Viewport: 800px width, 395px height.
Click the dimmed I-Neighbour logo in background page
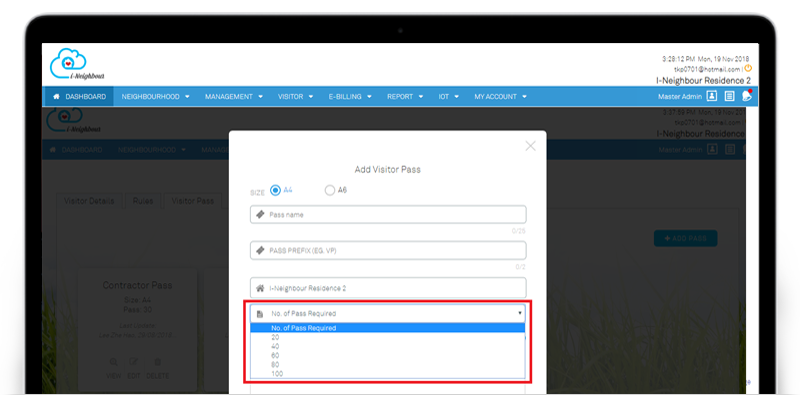click(x=74, y=121)
